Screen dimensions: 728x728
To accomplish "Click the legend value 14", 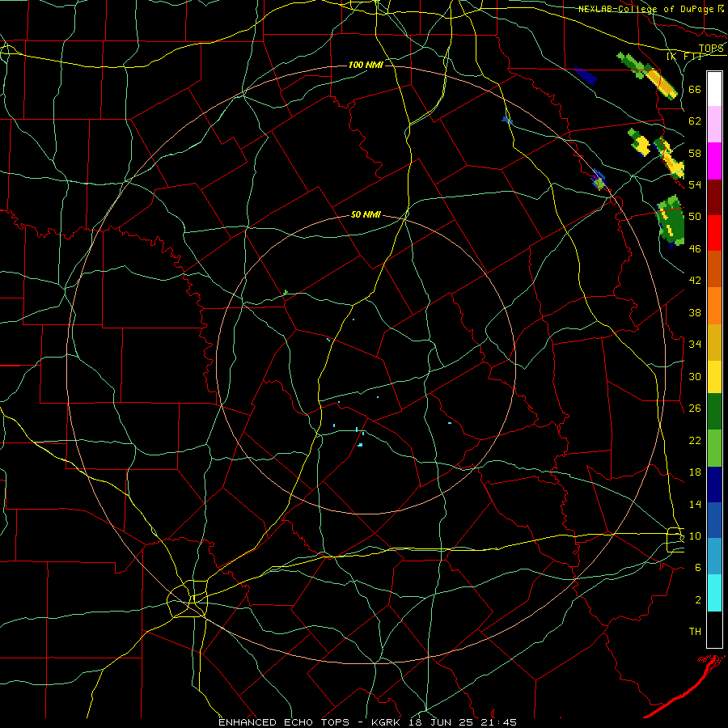I will (695, 504).
